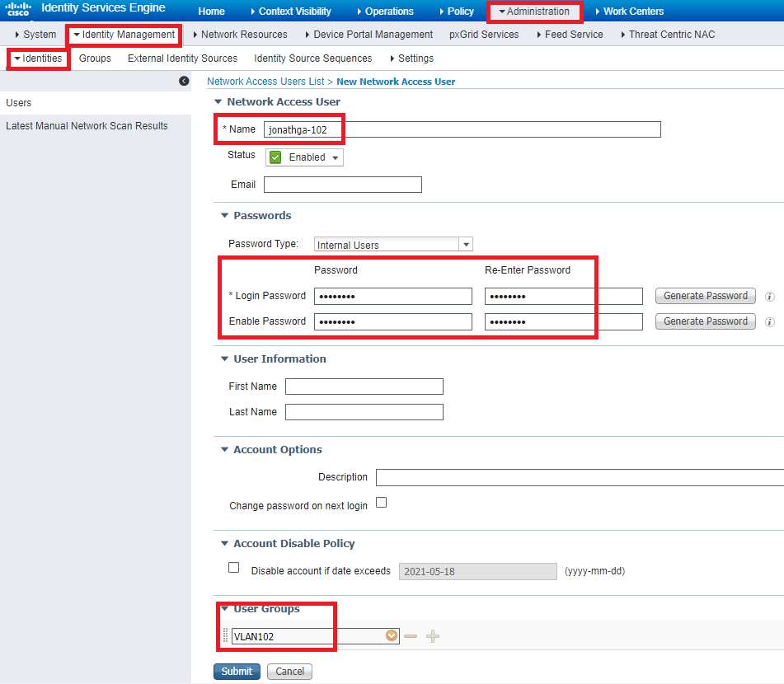The image size is (784, 684).
Task: Open Threat Centric NAC submenu
Action: pyautogui.click(x=668, y=35)
